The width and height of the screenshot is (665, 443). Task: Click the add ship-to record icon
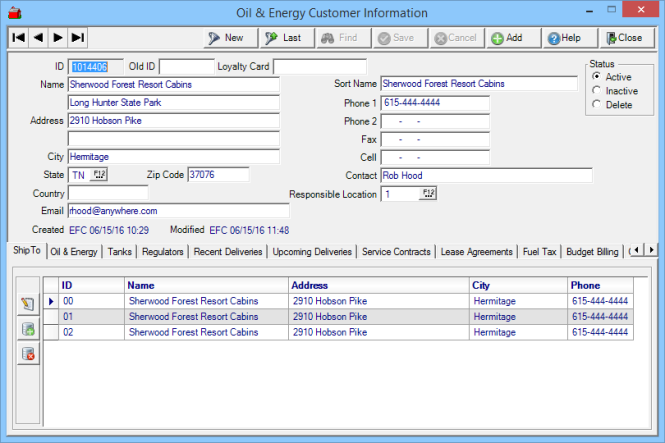(x=28, y=329)
